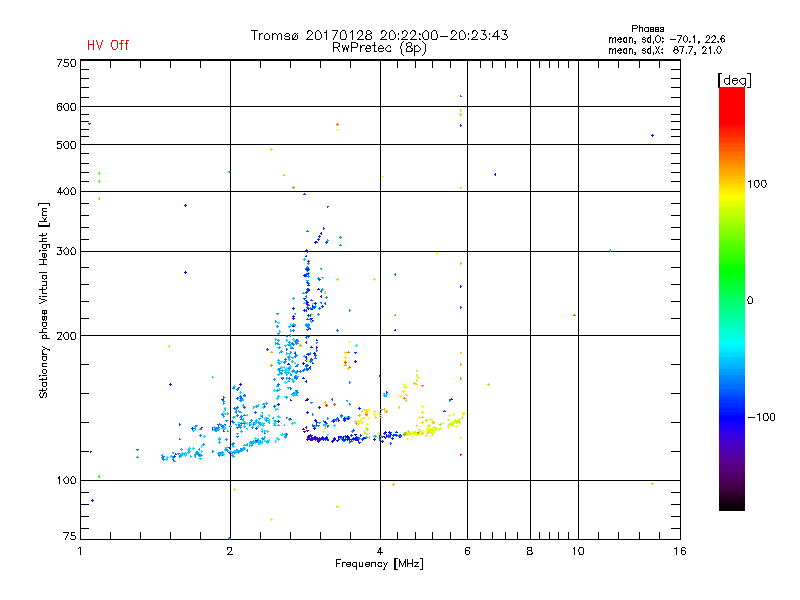Click 'mean, sd,X: 87.7, 21.0' text
This screenshot has width=800, height=600.
(x=665, y=50)
